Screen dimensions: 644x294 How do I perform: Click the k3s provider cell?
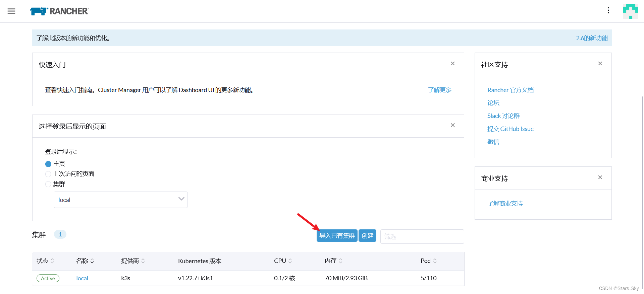coord(126,278)
